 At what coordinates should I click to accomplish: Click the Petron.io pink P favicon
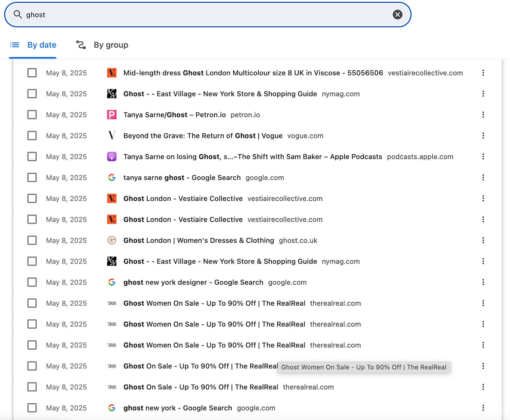(x=112, y=115)
